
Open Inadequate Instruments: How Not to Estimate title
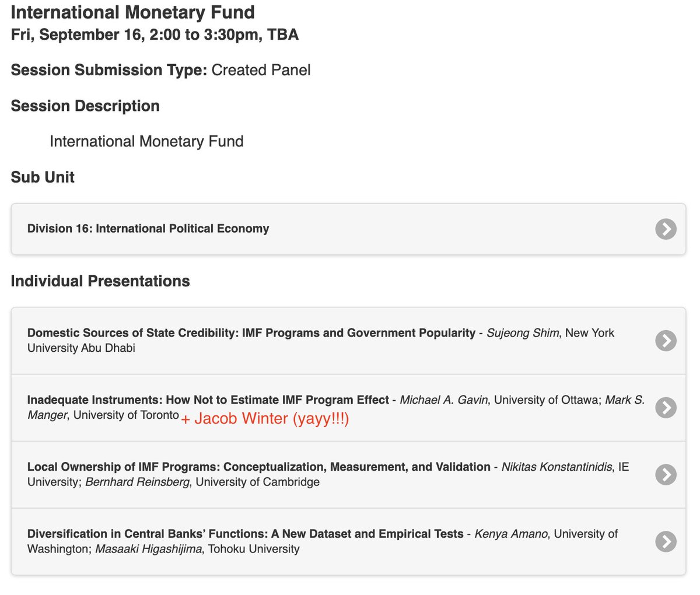208,400
